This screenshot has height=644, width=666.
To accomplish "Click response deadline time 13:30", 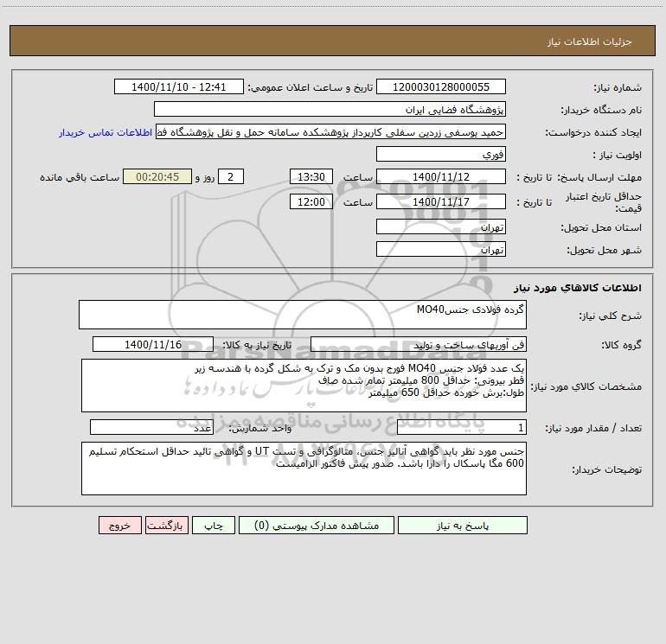I will (311, 176).
